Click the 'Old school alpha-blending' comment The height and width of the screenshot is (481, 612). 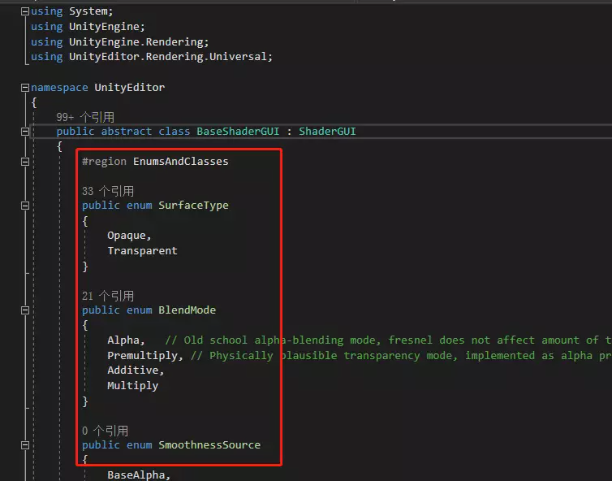[388, 340]
